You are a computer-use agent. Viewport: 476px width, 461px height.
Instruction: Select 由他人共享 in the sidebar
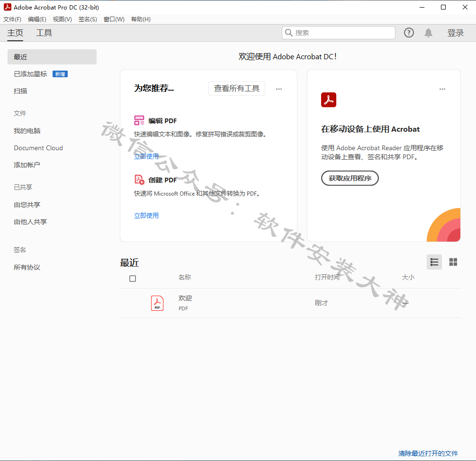click(x=30, y=222)
